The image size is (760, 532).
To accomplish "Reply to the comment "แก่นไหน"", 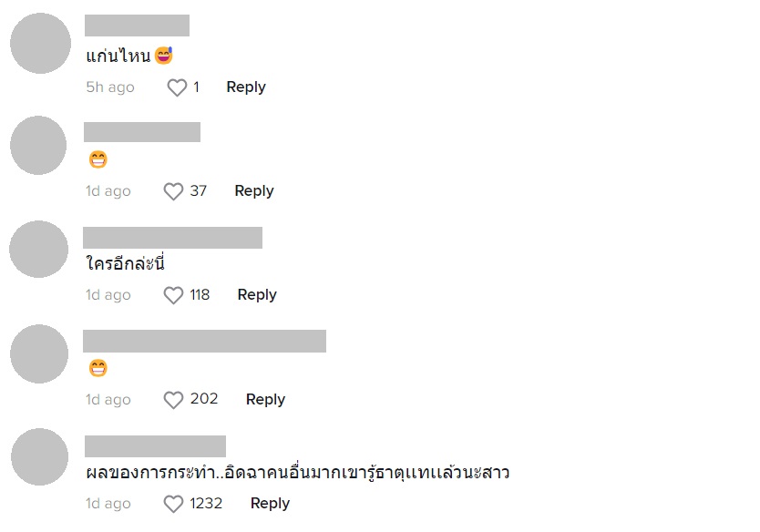I will [245, 87].
